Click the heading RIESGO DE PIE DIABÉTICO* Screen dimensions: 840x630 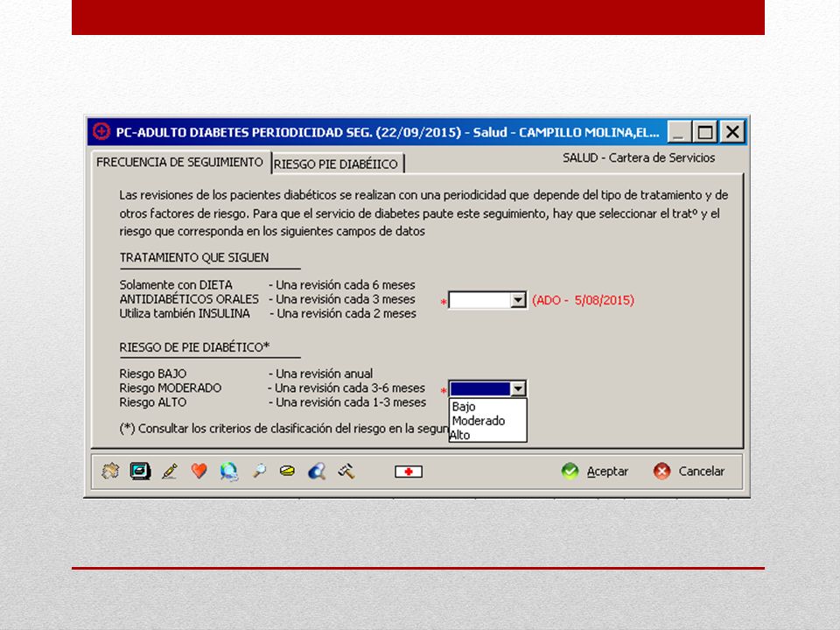click(x=194, y=347)
